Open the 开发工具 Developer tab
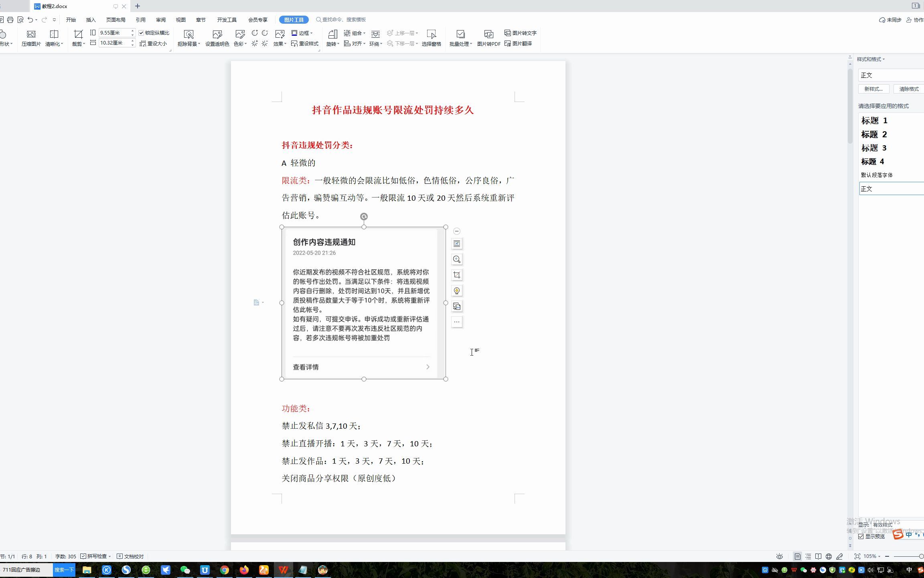This screenshot has height=578, width=924. coord(227,20)
